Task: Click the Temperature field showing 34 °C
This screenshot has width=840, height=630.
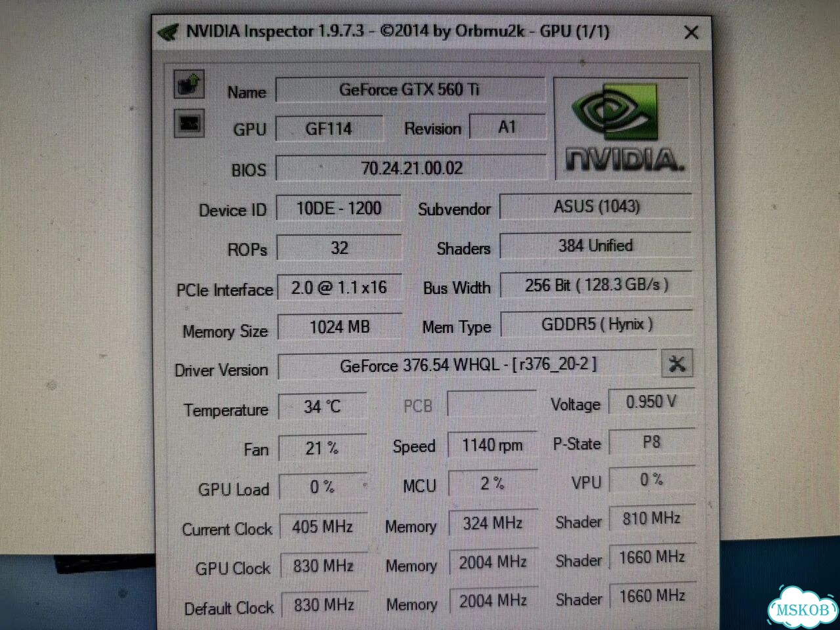Action: click(322, 406)
